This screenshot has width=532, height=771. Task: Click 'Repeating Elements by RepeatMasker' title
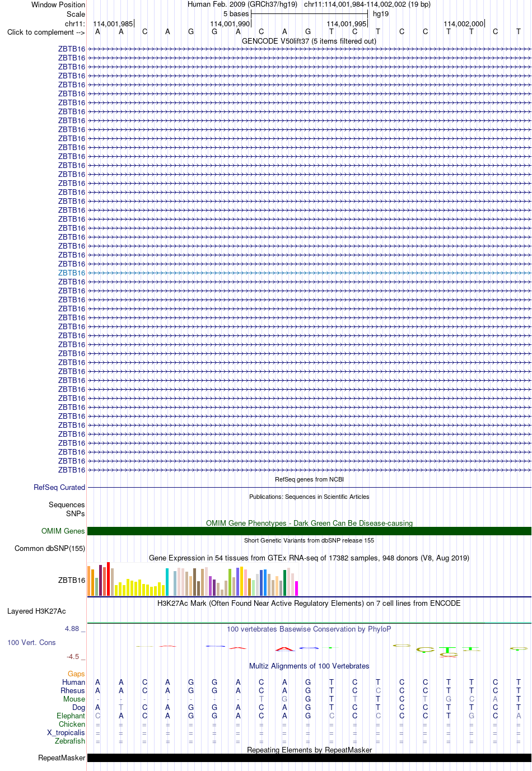coord(309,750)
